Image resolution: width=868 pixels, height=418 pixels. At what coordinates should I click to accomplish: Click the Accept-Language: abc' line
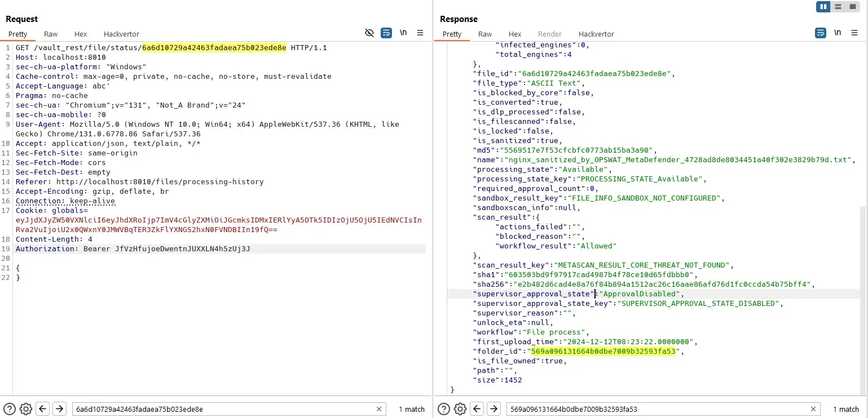pos(63,86)
